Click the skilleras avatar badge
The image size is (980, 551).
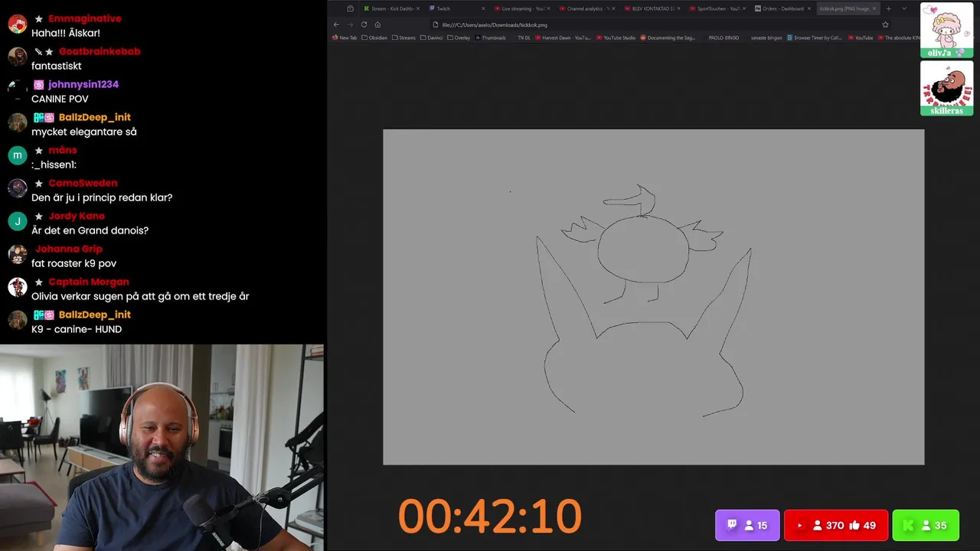click(x=946, y=88)
